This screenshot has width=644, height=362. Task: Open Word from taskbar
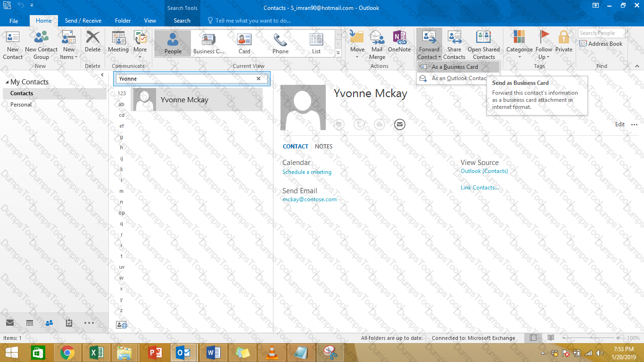tap(214, 353)
